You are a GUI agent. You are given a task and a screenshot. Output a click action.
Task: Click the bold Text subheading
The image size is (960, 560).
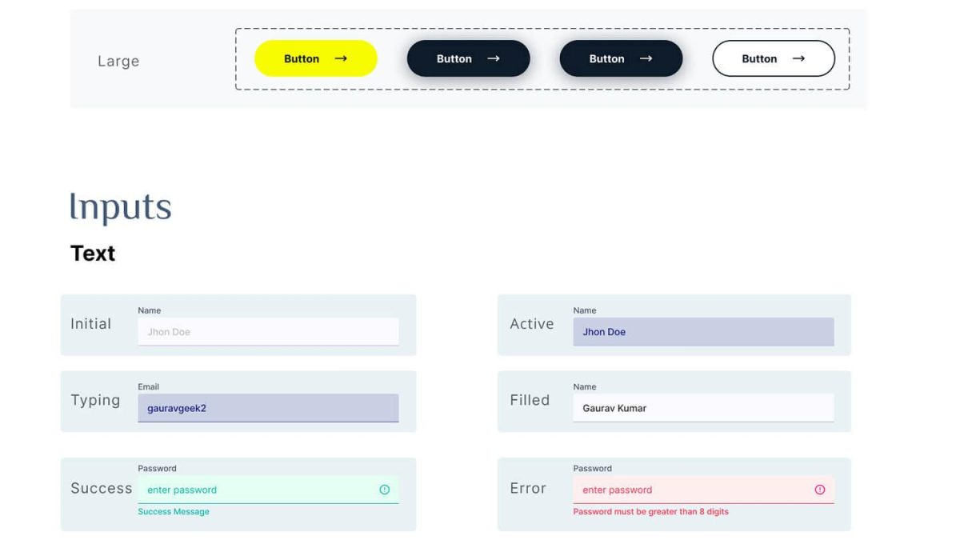(93, 254)
